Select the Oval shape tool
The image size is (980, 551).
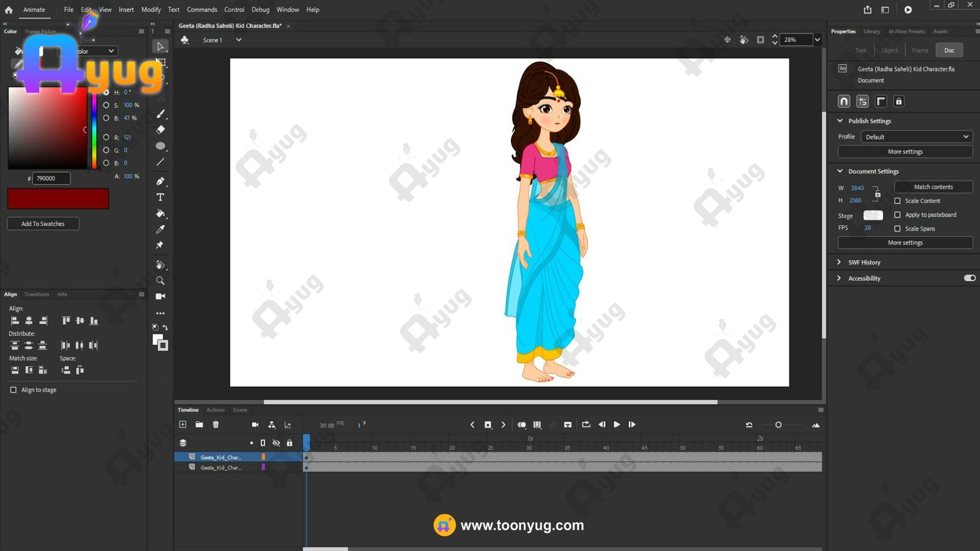point(160,146)
